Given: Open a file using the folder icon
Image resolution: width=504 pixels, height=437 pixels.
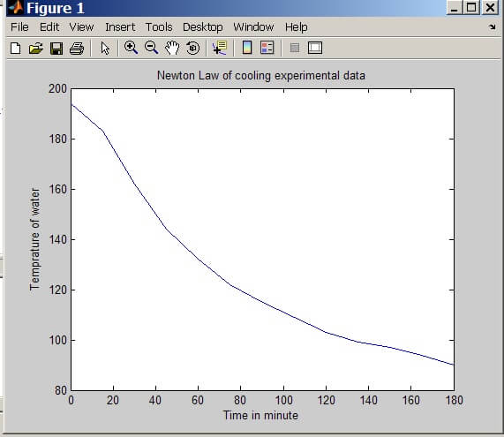Looking at the screenshot, I should click(35, 49).
